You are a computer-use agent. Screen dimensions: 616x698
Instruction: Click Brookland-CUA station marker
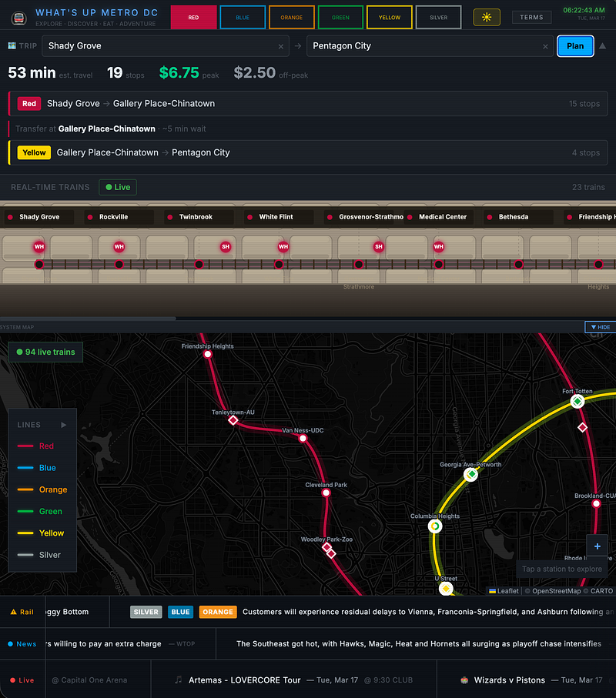tap(597, 504)
